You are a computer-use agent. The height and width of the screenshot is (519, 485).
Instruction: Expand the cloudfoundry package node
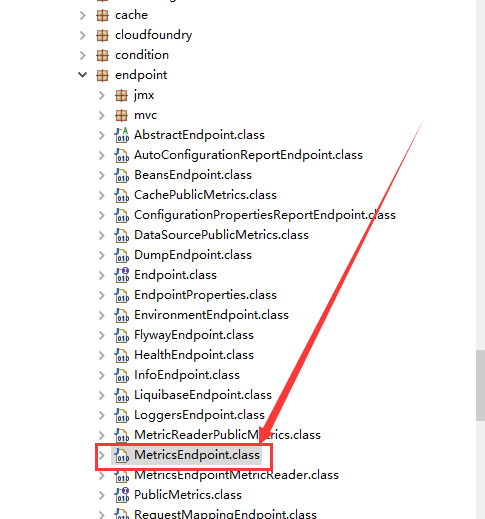83,35
